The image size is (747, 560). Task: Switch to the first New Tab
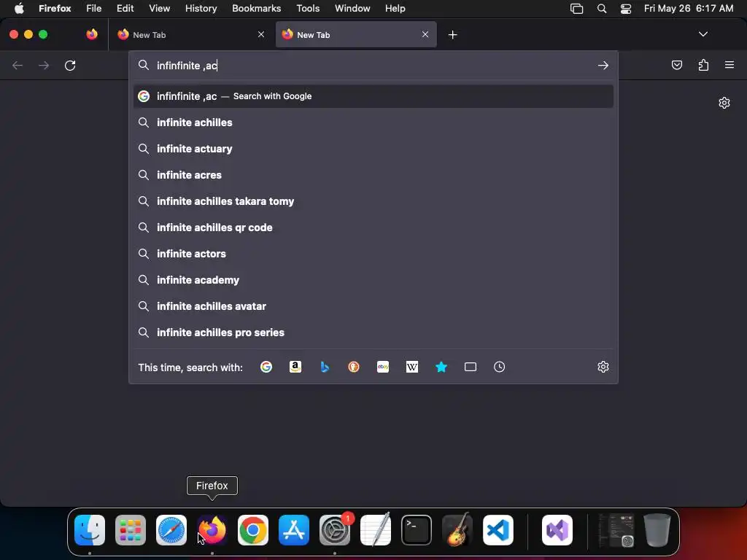point(190,35)
